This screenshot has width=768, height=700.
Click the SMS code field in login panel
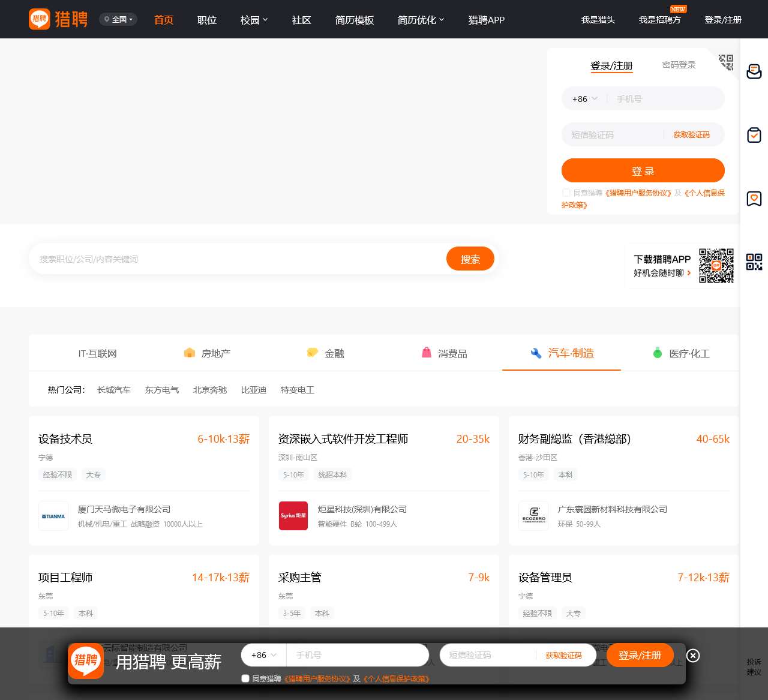pos(613,135)
